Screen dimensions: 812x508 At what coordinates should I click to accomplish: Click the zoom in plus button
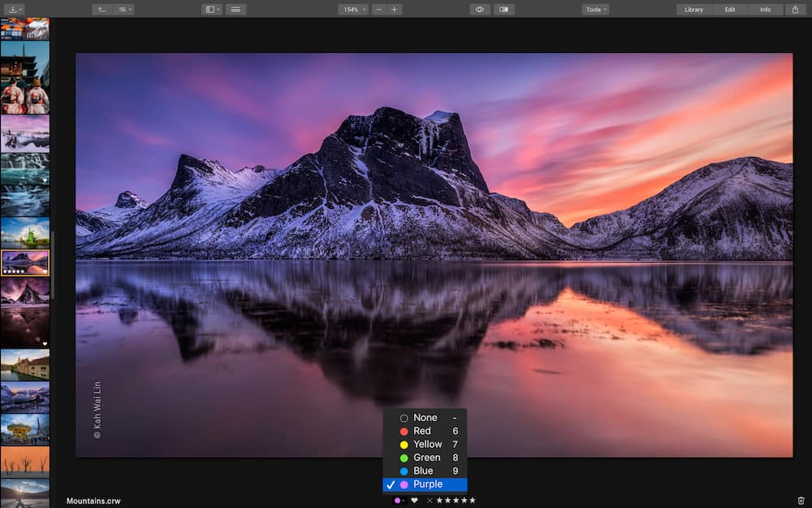(x=395, y=9)
